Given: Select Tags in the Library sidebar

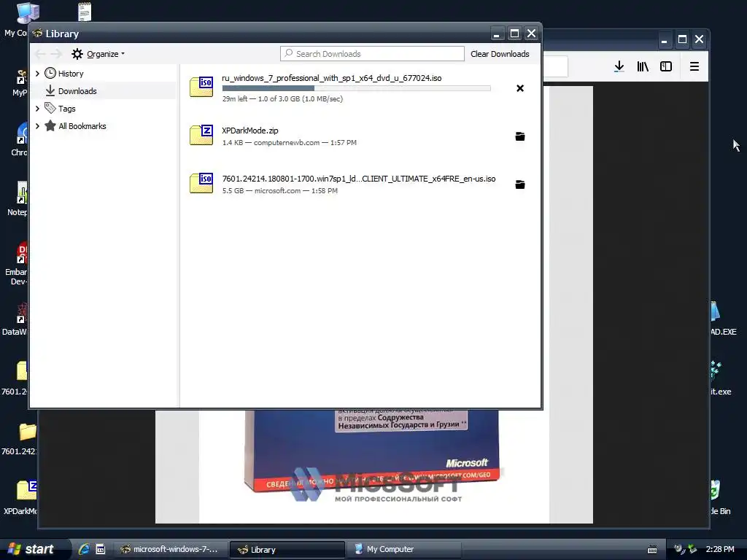Looking at the screenshot, I should click(x=66, y=109).
